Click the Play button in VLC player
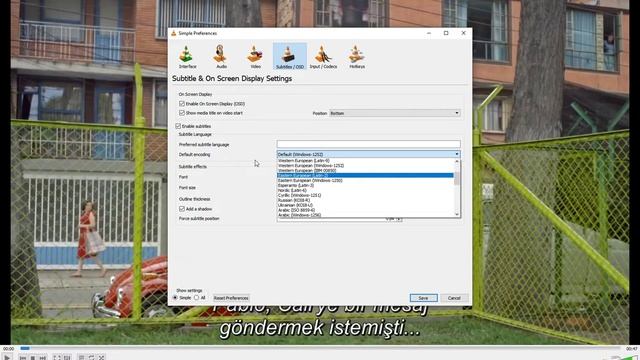 click(x=7, y=357)
